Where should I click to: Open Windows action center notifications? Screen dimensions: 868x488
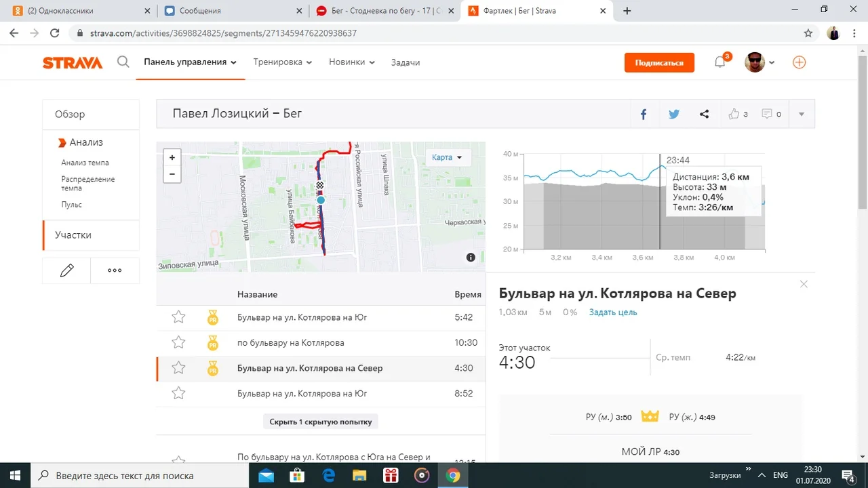click(848, 475)
